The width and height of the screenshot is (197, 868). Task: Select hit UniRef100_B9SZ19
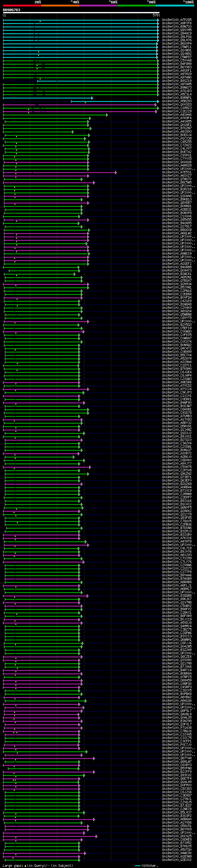click(177, 81)
